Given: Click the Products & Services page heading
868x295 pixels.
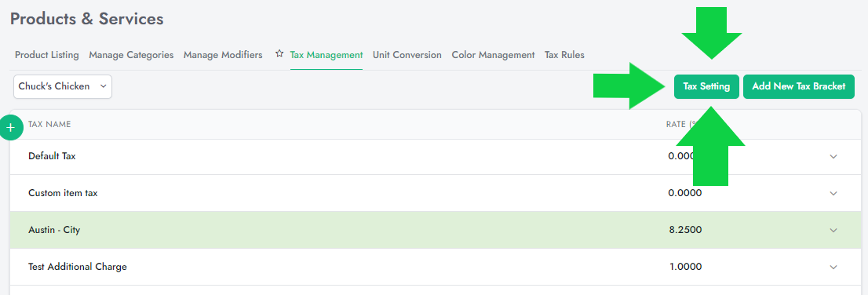Looking at the screenshot, I should click(87, 19).
